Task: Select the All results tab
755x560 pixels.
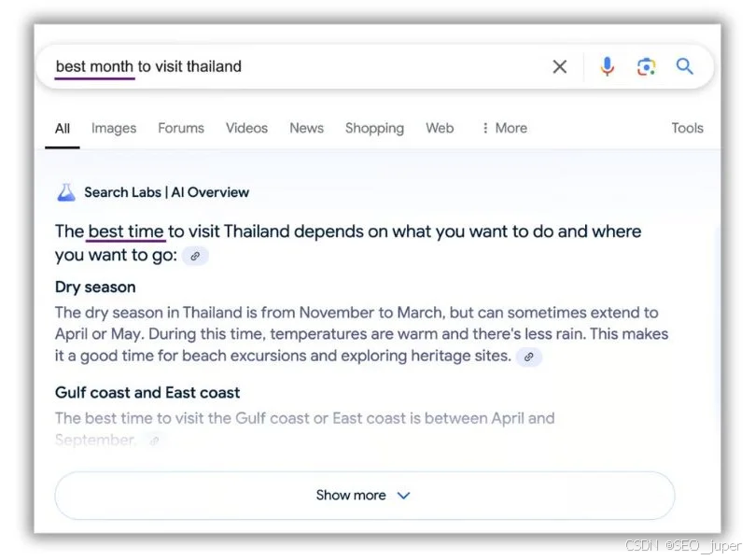Action: coord(63,129)
